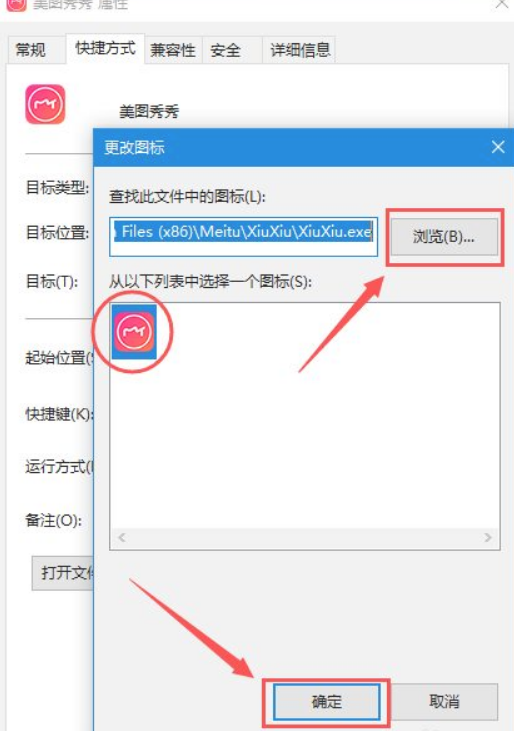Cancel using the 取消 button
This screenshot has width=514, height=731.
tap(444, 702)
